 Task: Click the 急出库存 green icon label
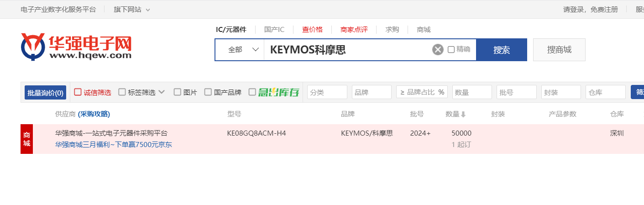278,92
